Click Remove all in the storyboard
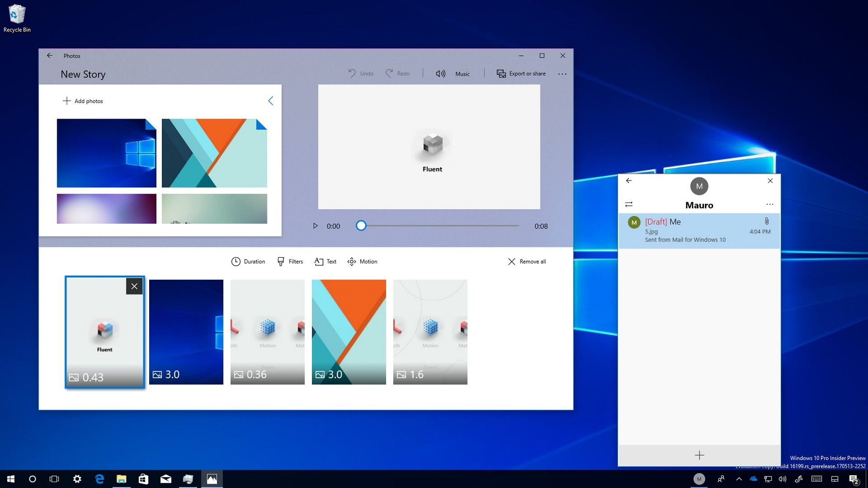Screen dimensions: 868x488 tap(526, 261)
